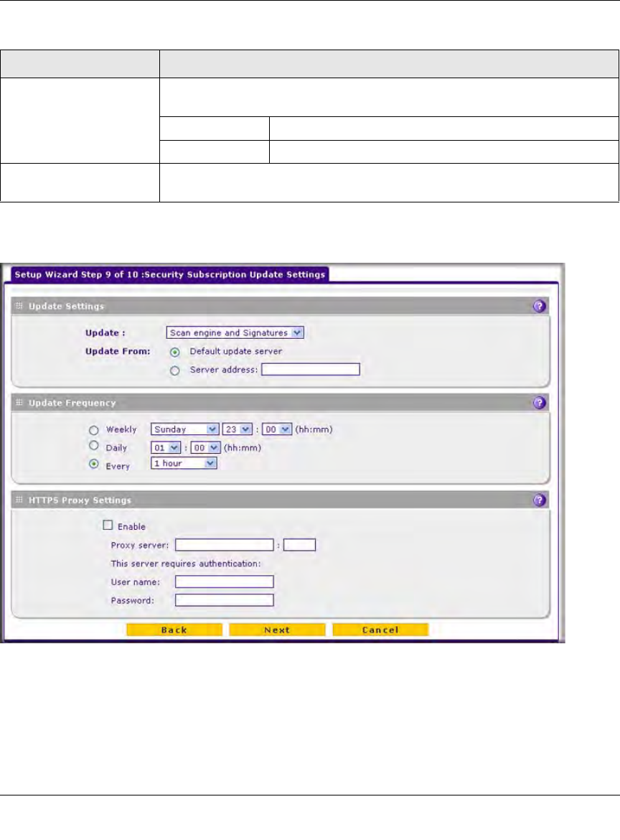Viewport: 620px width, 840px height.
Task: Select the Every interval radio button
Action: click(94, 464)
